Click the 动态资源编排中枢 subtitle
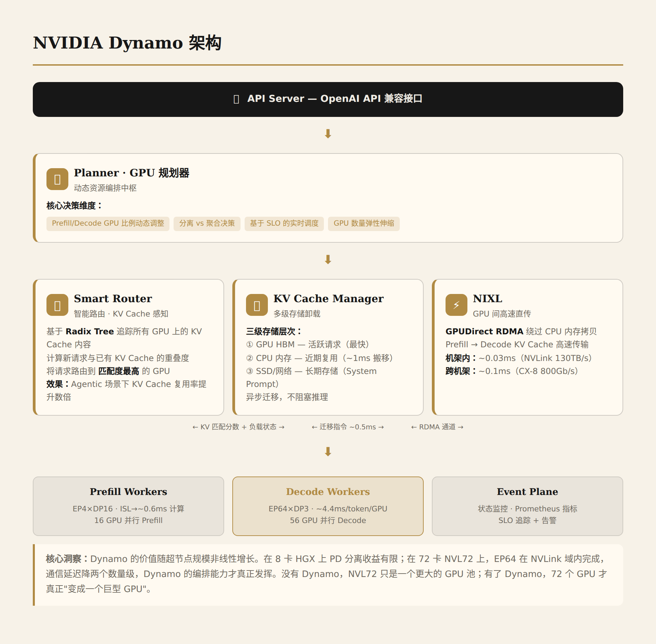This screenshot has height=644, width=656. tap(105, 188)
